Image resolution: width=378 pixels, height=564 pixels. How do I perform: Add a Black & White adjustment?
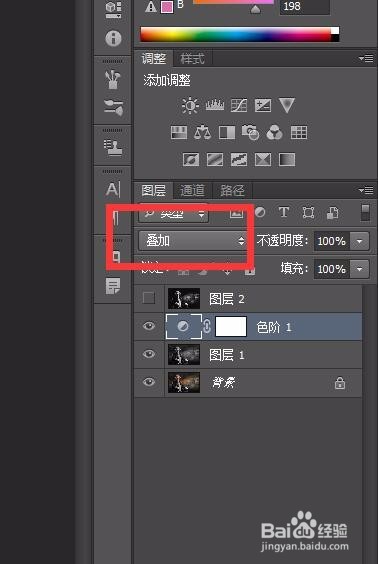(x=227, y=133)
